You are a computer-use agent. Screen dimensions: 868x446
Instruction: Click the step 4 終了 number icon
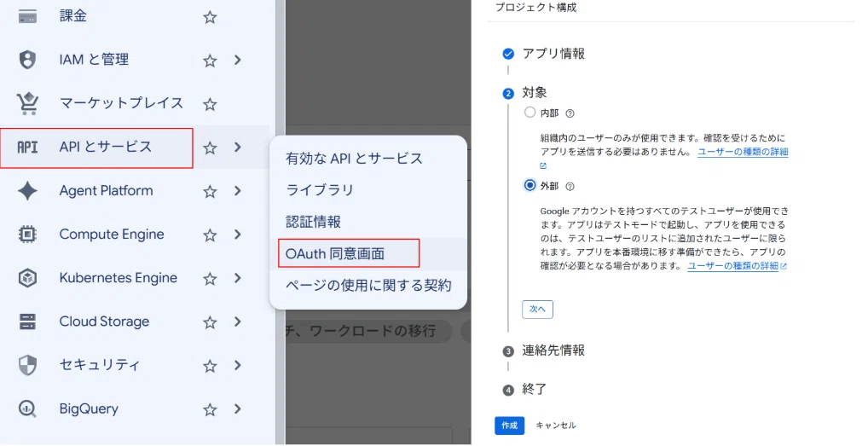(508, 391)
